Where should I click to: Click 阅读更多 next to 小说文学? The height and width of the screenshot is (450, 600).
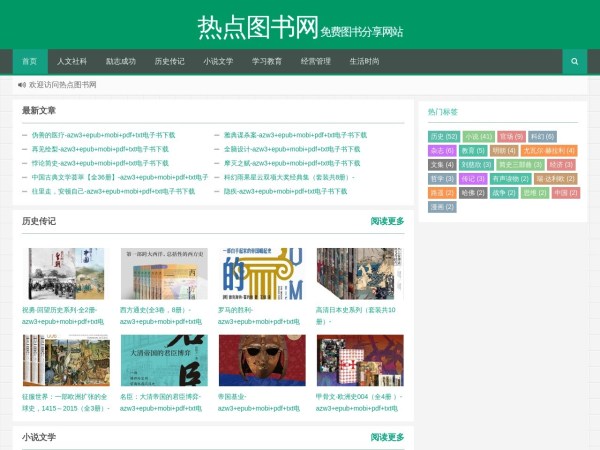(x=387, y=437)
